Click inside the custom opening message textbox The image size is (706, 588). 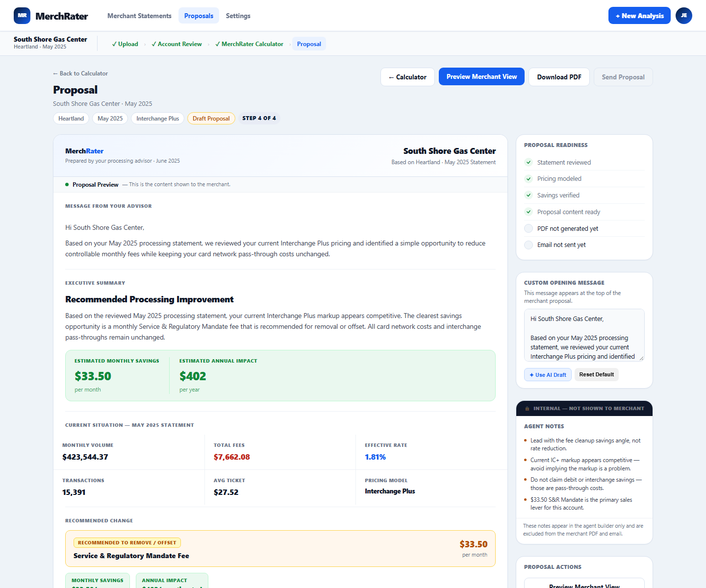(584, 336)
